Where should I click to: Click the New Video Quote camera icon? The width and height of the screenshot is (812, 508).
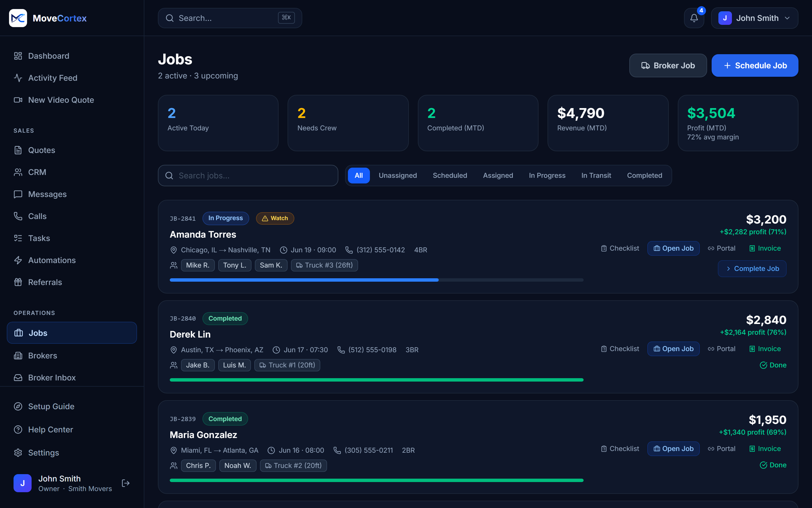pos(18,100)
